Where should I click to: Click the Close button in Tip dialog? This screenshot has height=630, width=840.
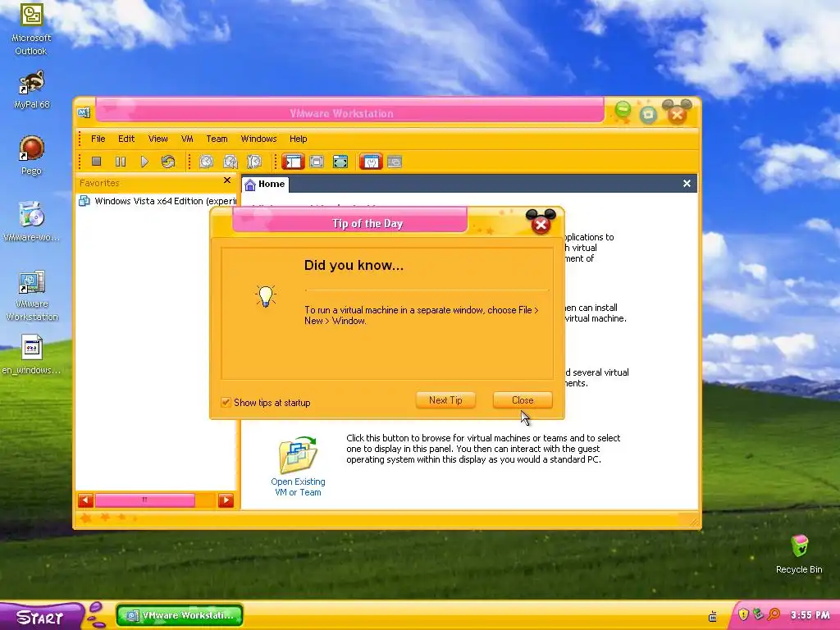[523, 400]
